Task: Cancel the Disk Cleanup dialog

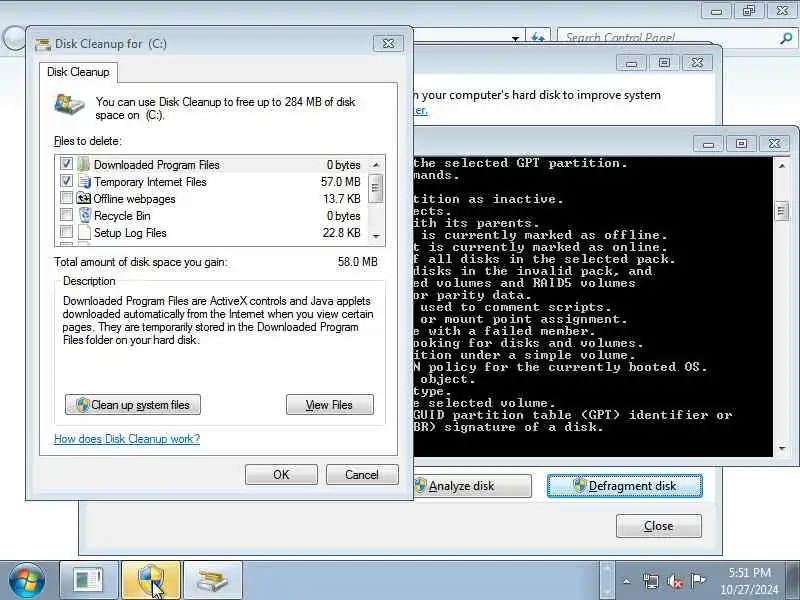Action: (x=362, y=474)
